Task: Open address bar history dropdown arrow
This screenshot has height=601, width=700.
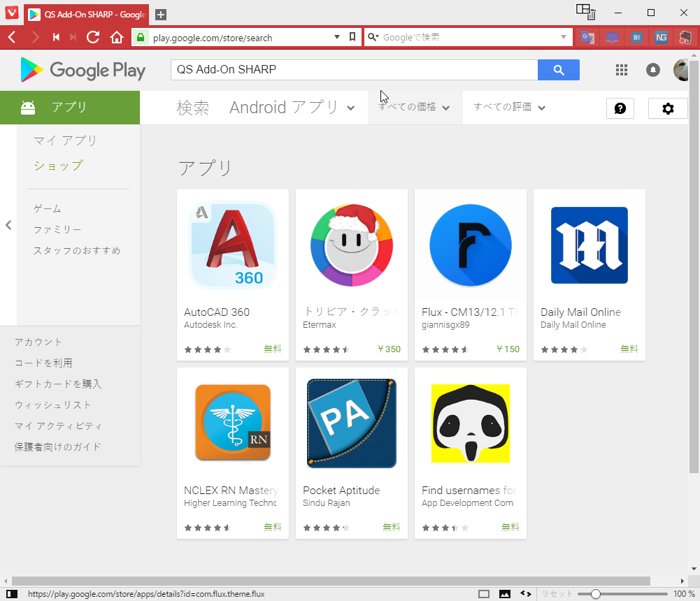Action: [x=337, y=37]
